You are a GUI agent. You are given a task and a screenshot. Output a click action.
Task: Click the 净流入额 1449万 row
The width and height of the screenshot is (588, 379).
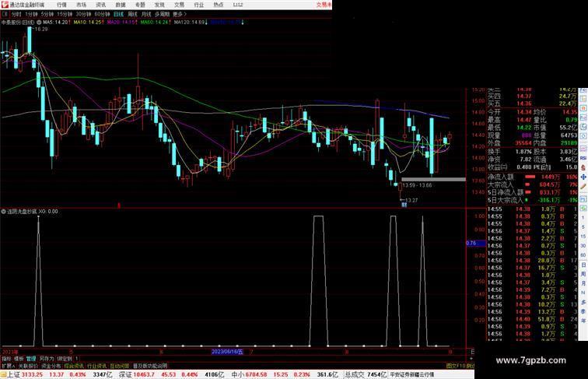tap(532, 177)
